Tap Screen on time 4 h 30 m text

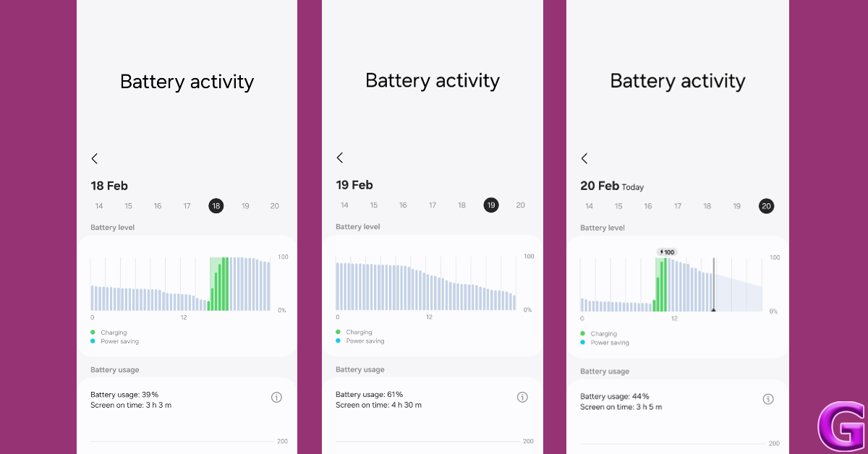(378, 405)
